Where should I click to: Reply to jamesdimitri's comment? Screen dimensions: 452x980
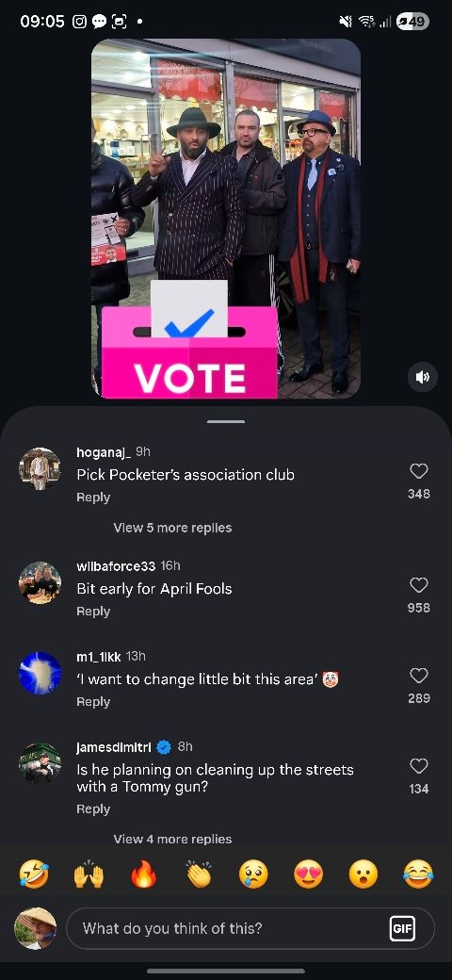(x=93, y=808)
